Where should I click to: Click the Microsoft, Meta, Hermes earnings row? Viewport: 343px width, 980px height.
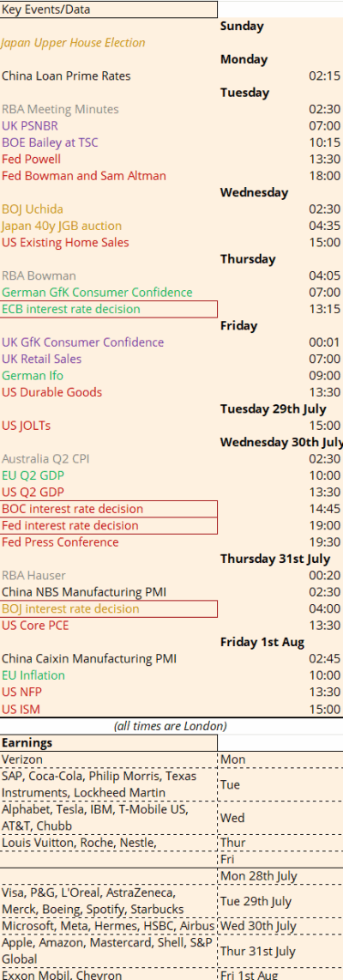171,926
